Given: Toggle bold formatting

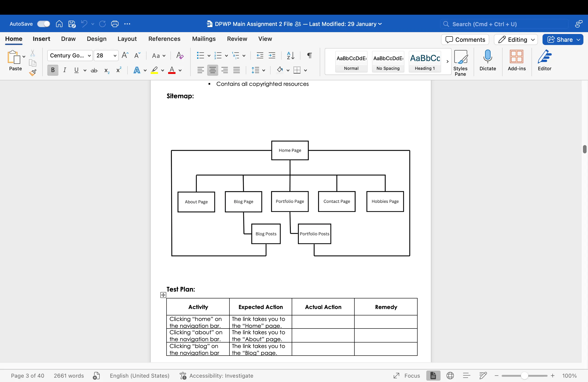Looking at the screenshot, I should 53,70.
